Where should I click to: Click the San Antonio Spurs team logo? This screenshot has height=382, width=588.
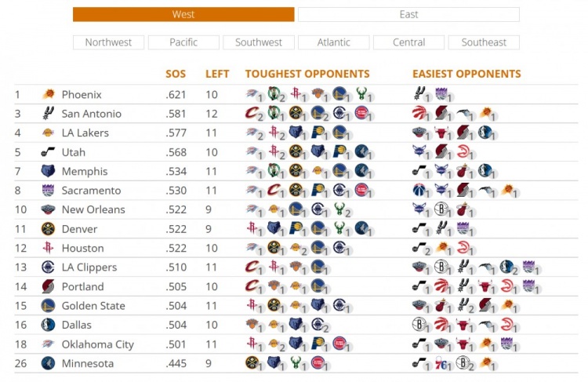[48, 114]
